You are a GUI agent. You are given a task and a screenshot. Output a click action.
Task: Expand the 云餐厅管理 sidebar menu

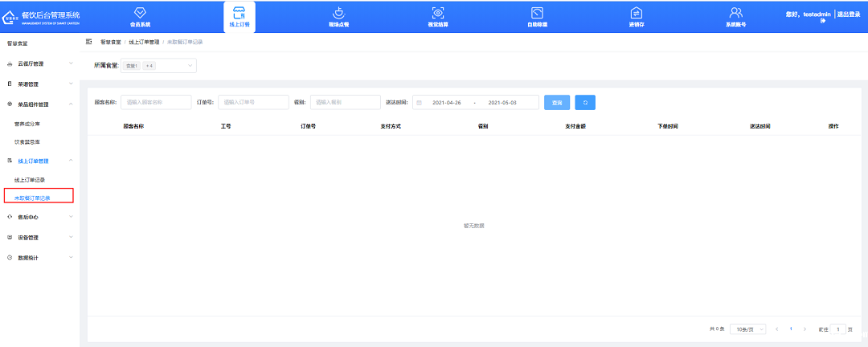[x=39, y=63]
